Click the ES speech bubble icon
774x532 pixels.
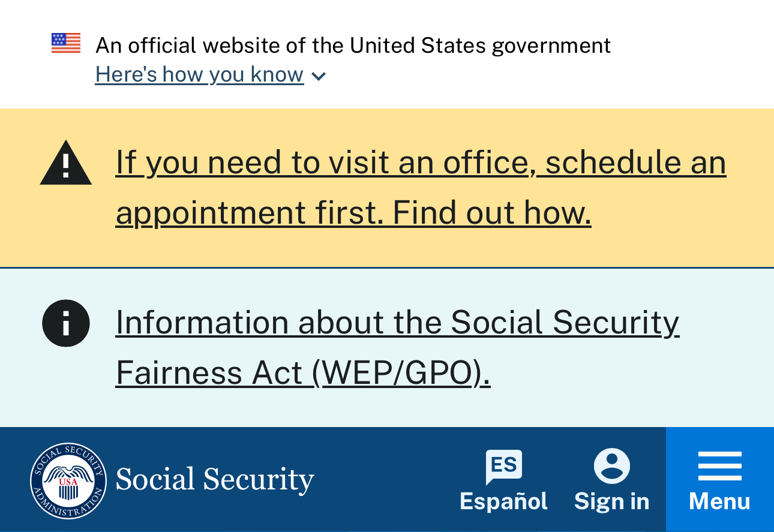504,466
